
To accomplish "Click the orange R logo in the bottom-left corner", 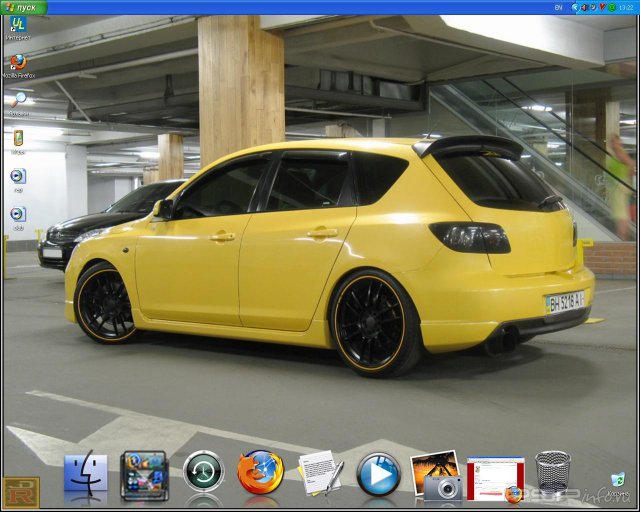I will [20, 491].
